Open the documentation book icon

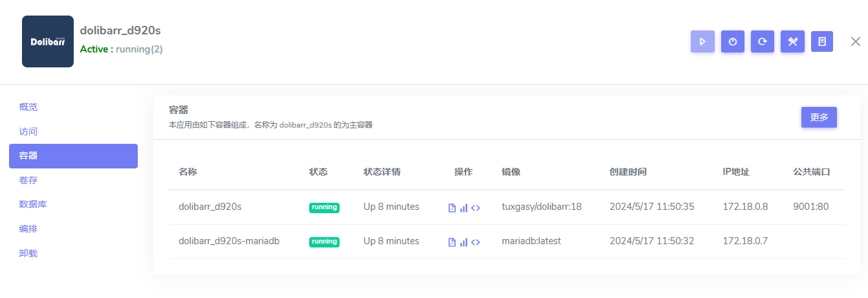coord(822,41)
